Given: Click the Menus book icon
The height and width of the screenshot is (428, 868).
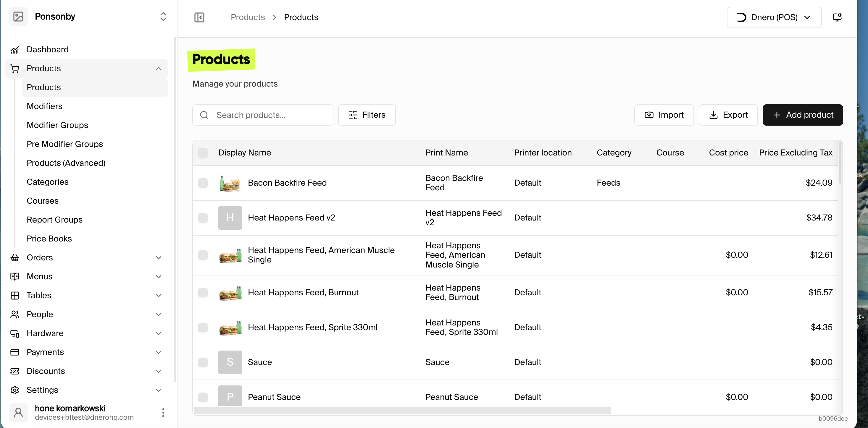Looking at the screenshot, I should click(x=15, y=276).
